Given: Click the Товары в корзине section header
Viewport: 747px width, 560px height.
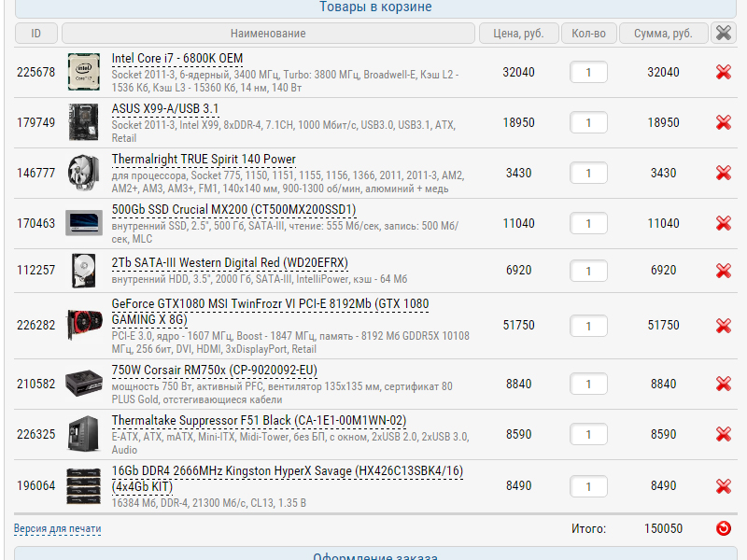Looking at the screenshot, I should [x=375, y=7].
